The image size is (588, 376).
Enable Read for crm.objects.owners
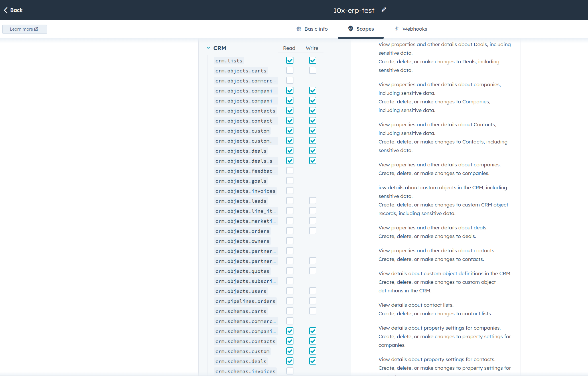click(x=290, y=241)
